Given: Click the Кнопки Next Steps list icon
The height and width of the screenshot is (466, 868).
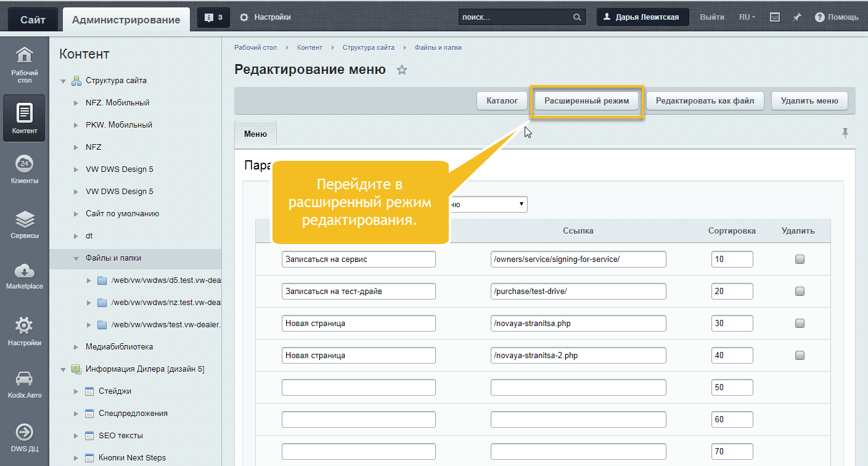Looking at the screenshot, I should click(x=89, y=458).
